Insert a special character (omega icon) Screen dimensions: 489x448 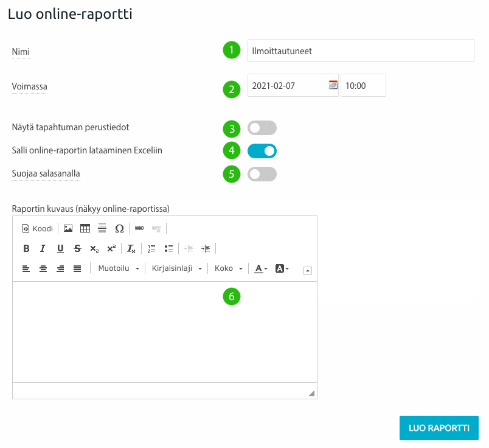click(119, 229)
